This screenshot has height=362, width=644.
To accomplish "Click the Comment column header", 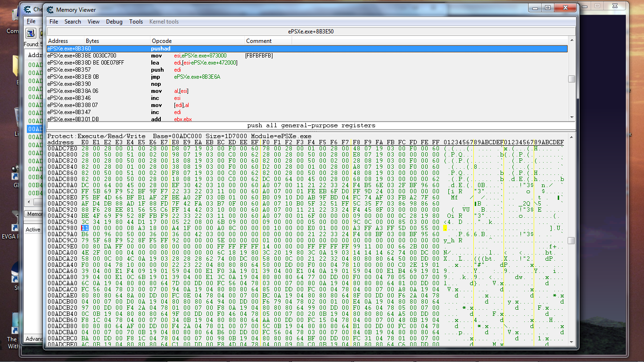I will [x=259, y=41].
